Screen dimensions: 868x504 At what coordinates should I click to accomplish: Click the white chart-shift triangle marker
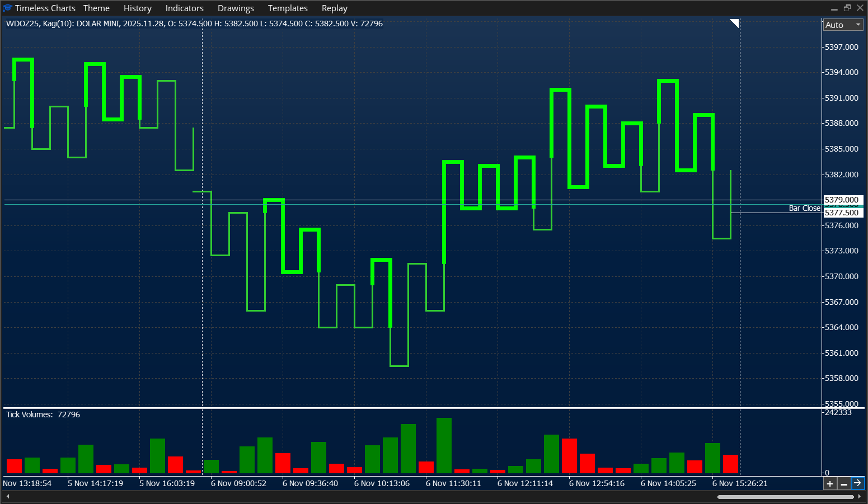point(734,23)
